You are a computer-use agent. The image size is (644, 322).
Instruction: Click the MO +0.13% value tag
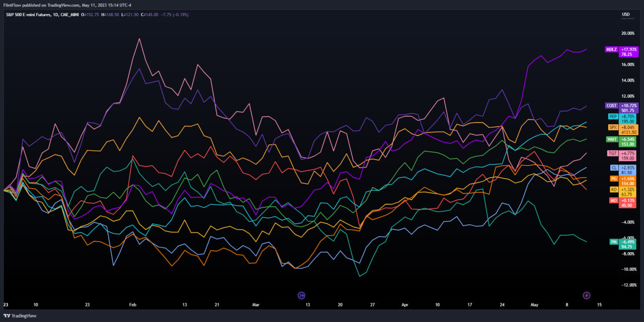(x=628, y=202)
